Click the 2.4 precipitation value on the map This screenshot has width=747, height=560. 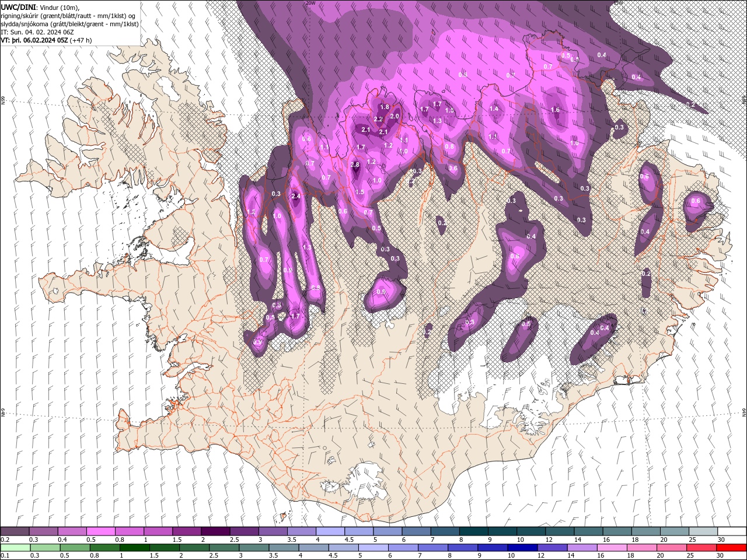pos(296,197)
